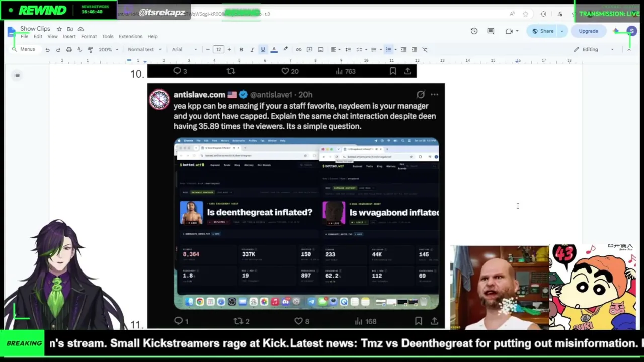This screenshot has height=362, width=644.
Task: Show all comments panel
Action: click(x=491, y=31)
